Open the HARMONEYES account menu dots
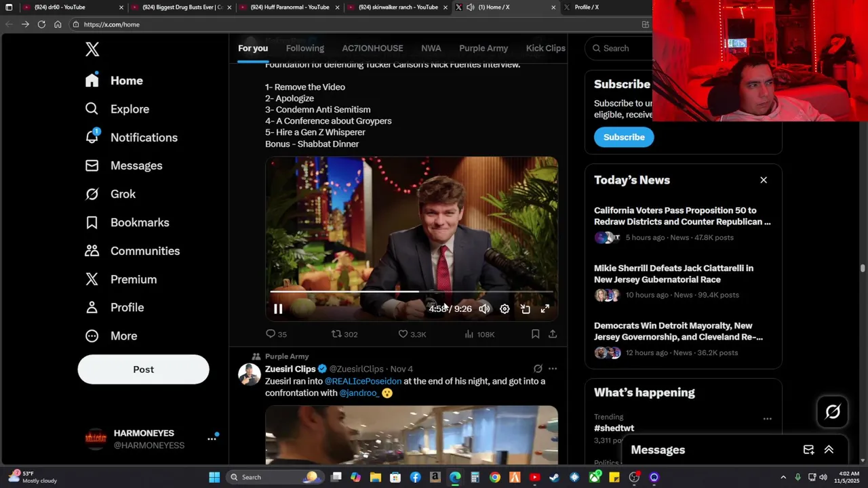 coord(212,439)
